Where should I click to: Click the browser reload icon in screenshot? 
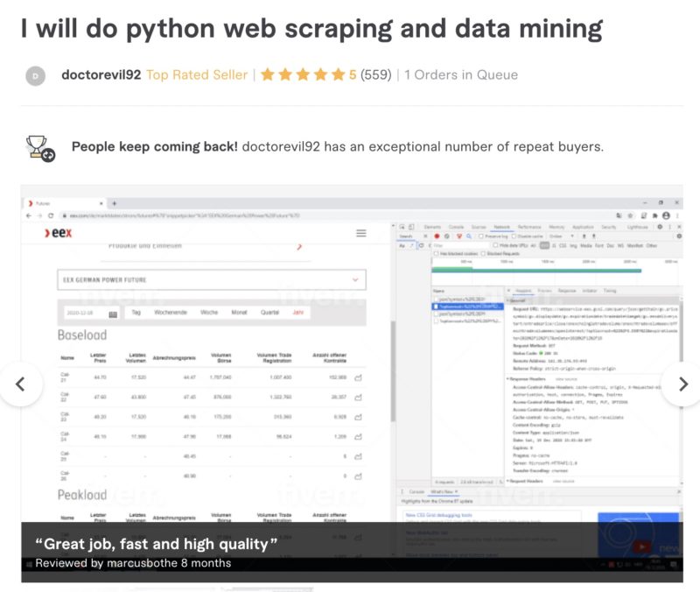[x=51, y=215]
